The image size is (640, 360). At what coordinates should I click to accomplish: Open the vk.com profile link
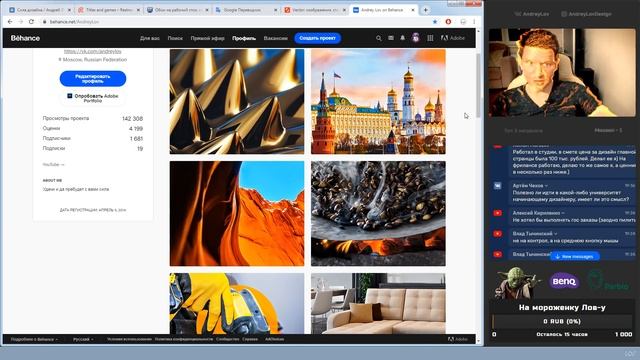coord(93,51)
